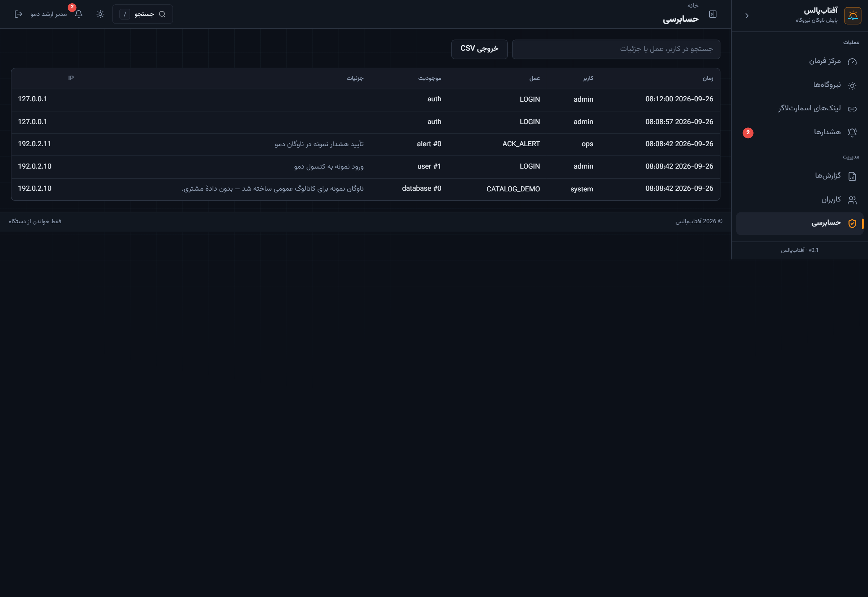Click the bell icon beside هشدارها
This screenshot has width=868, height=597.
pos(852,132)
